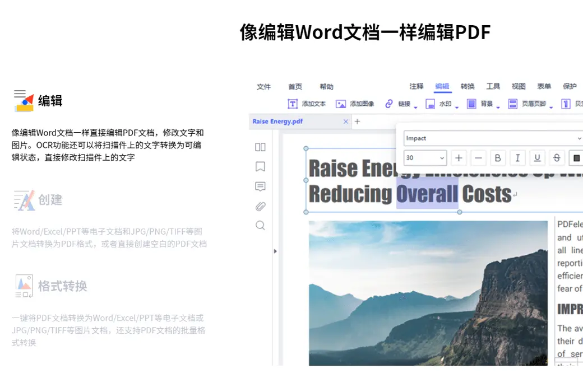Expand the 链接 dropdown arrow

click(x=416, y=108)
